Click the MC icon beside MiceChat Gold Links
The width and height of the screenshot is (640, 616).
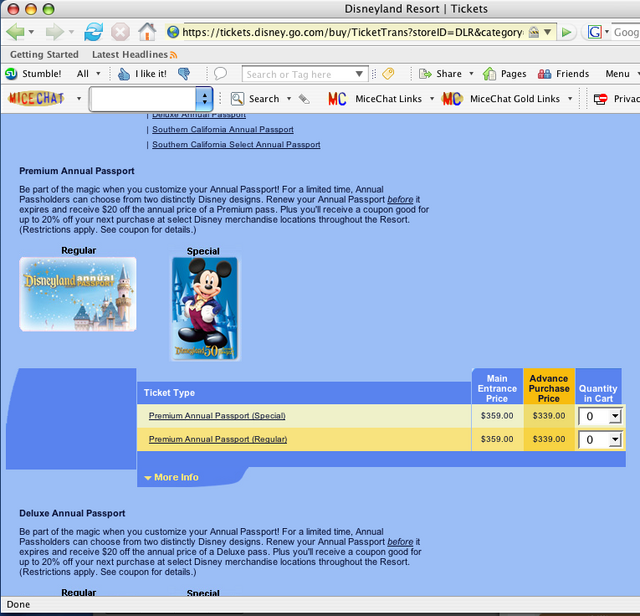[x=452, y=99]
